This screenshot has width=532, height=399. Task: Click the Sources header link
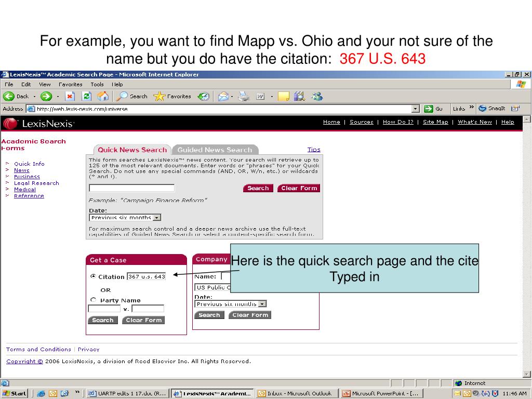362,122
